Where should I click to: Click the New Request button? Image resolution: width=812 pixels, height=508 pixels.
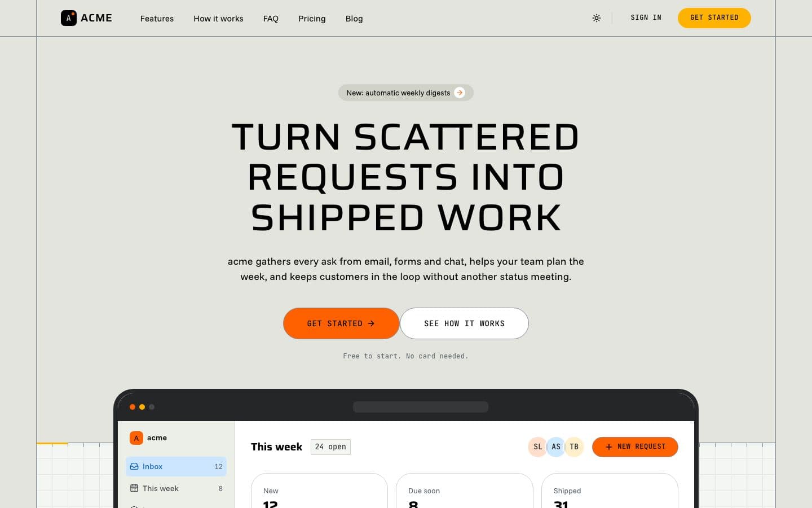tap(635, 446)
